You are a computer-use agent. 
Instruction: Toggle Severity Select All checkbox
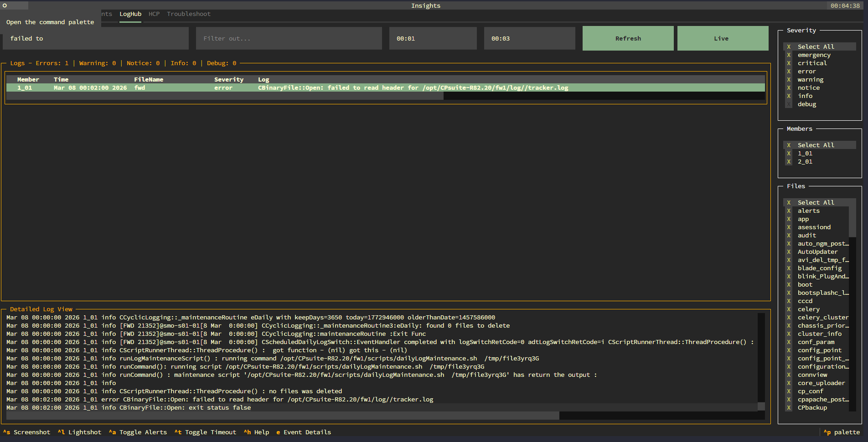pos(789,47)
